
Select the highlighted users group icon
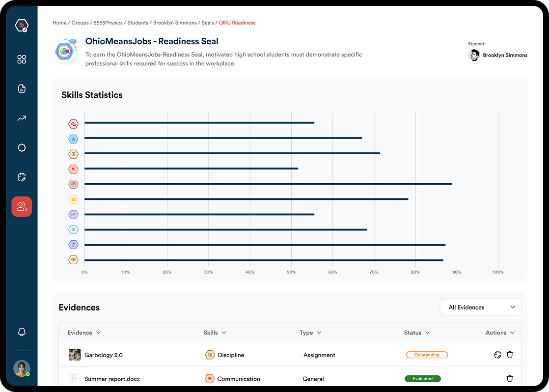[x=22, y=207]
